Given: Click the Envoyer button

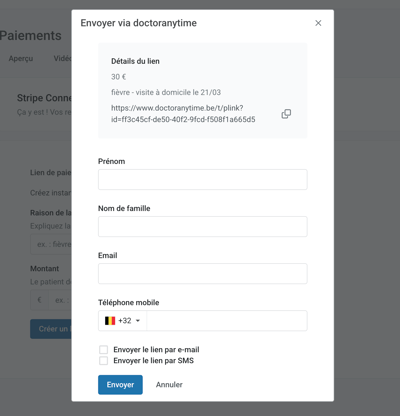Looking at the screenshot, I should pos(120,385).
